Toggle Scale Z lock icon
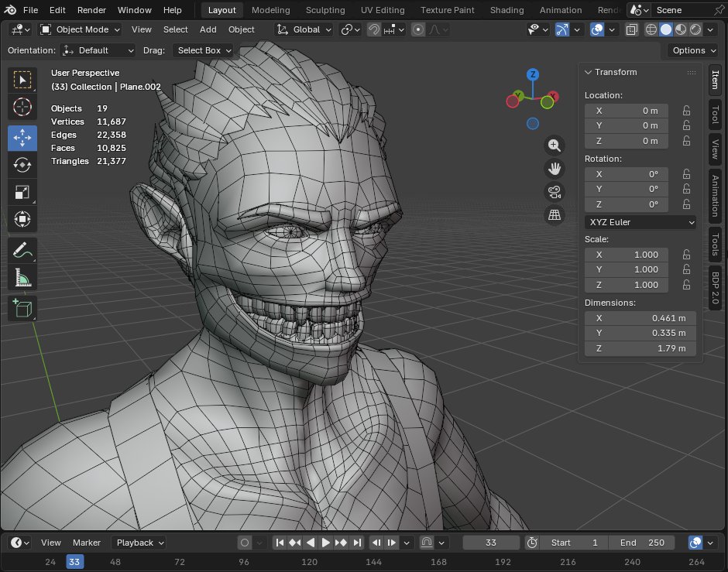The height and width of the screenshot is (572, 728). (686, 285)
